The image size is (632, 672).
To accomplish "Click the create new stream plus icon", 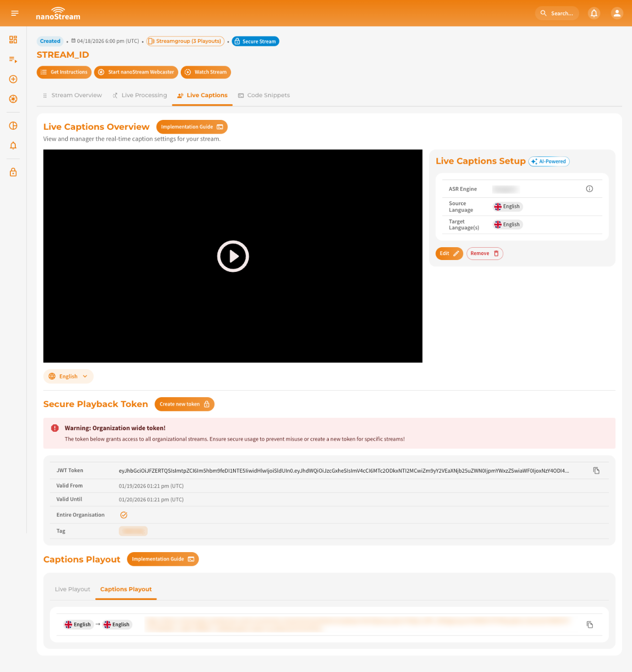I will [13, 79].
